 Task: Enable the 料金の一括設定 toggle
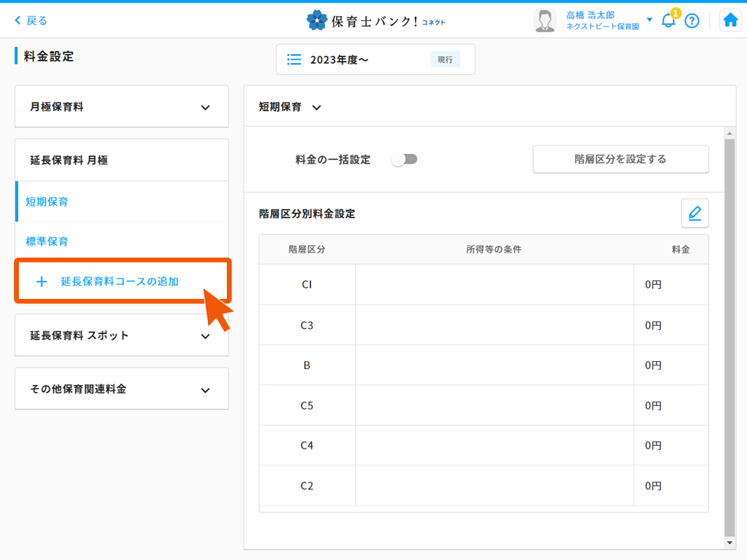point(404,159)
